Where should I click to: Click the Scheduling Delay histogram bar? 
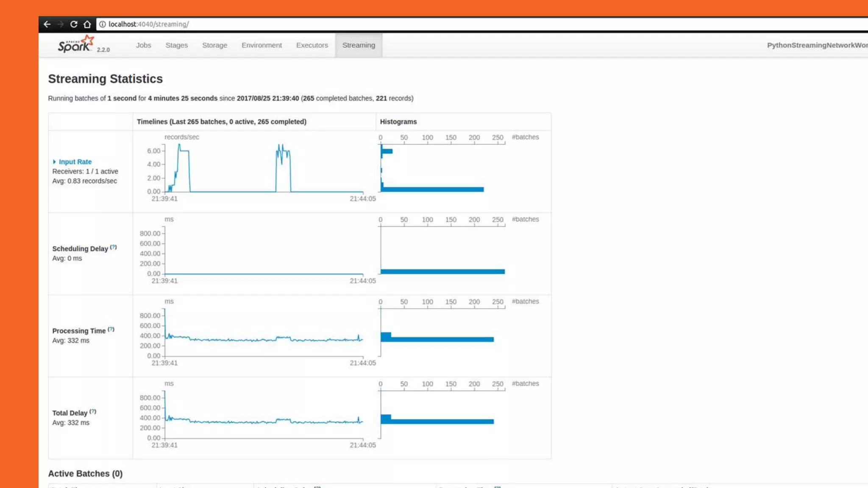click(x=442, y=272)
